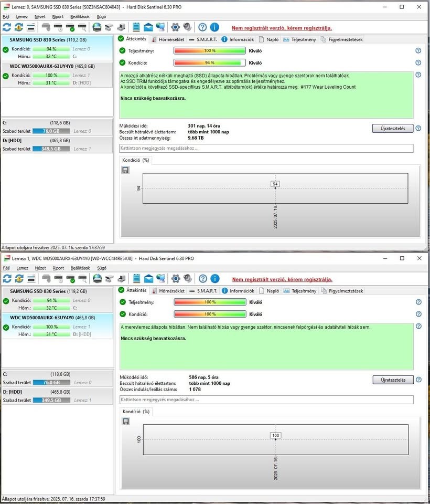Select C: partition row in top window
This screenshot has width=430, height=504.
[x=57, y=127]
